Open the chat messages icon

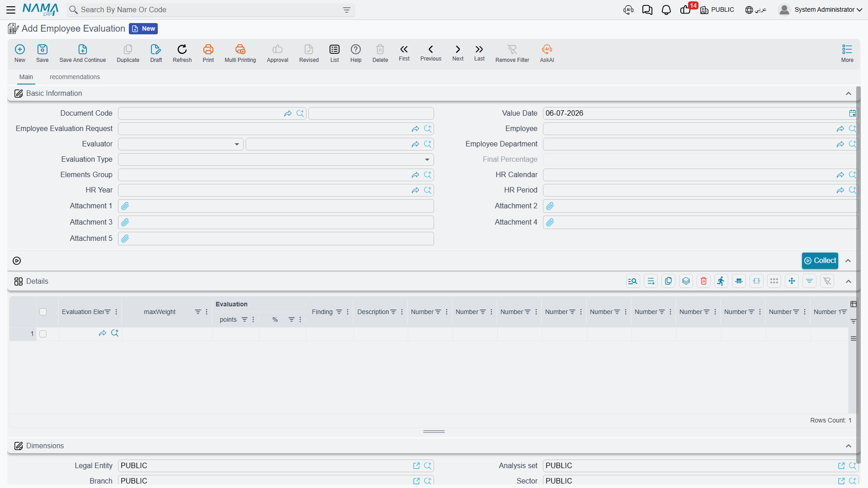pos(647,10)
